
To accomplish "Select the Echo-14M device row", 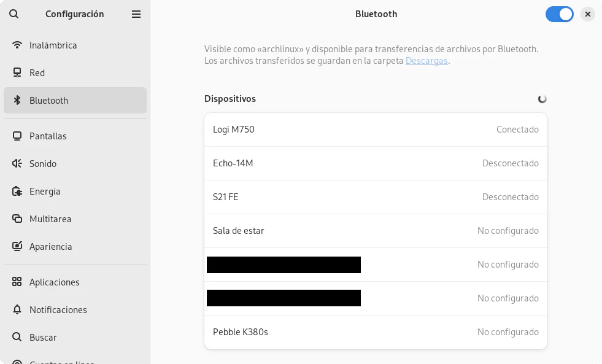I will 376,163.
